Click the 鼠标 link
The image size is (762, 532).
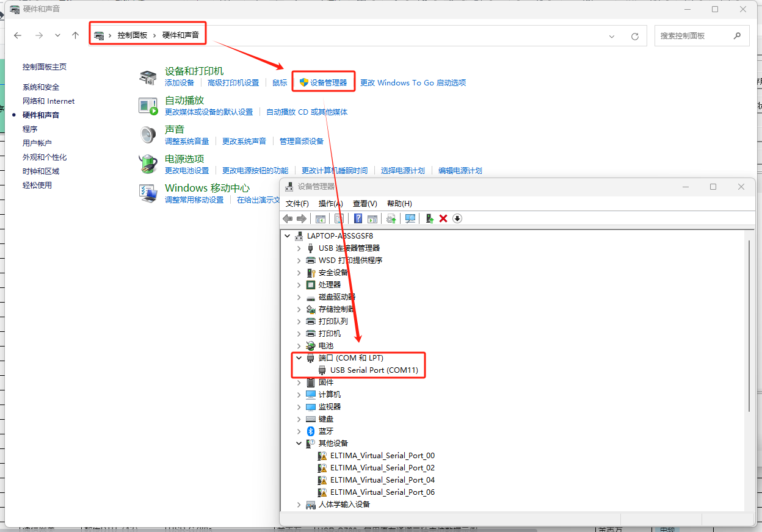click(x=280, y=82)
